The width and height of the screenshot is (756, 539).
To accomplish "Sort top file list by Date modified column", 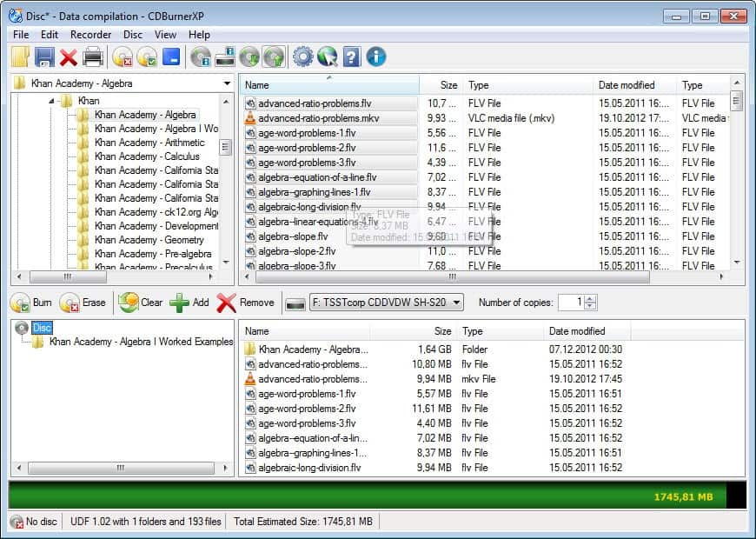I will (634, 85).
